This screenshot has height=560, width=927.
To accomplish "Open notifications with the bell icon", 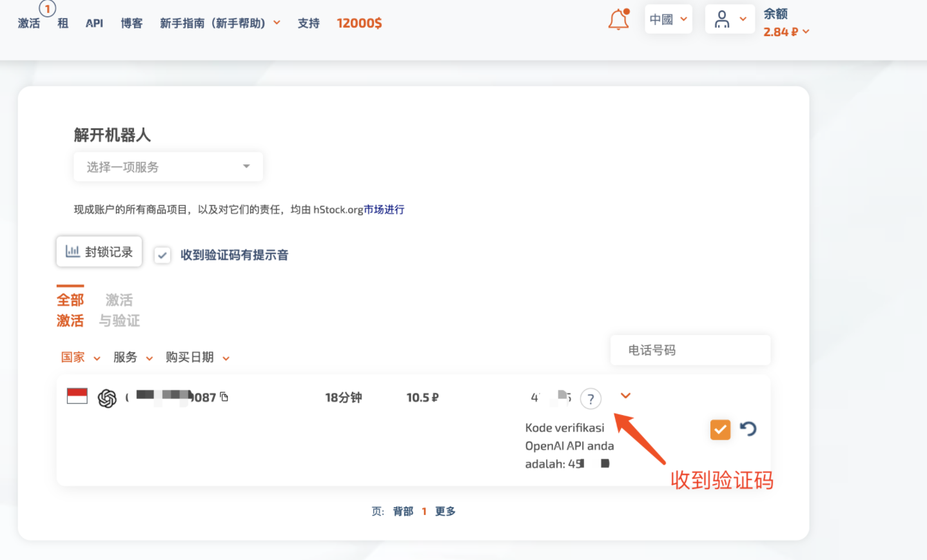I will 618,19.
